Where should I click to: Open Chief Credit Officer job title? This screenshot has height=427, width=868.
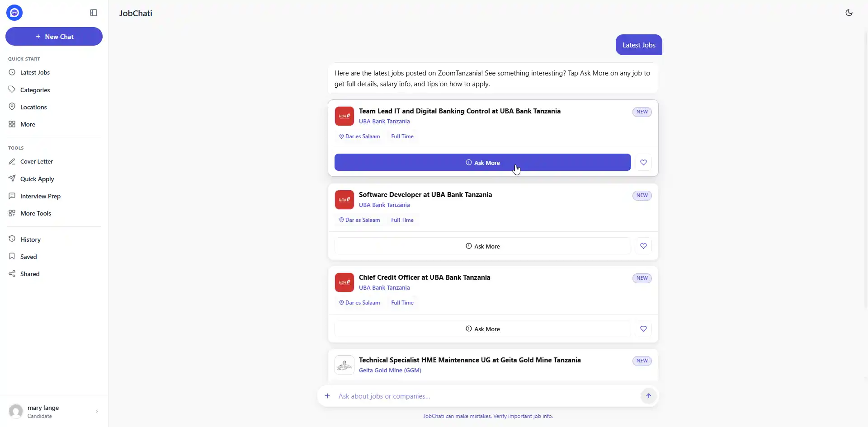pos(425,277)
